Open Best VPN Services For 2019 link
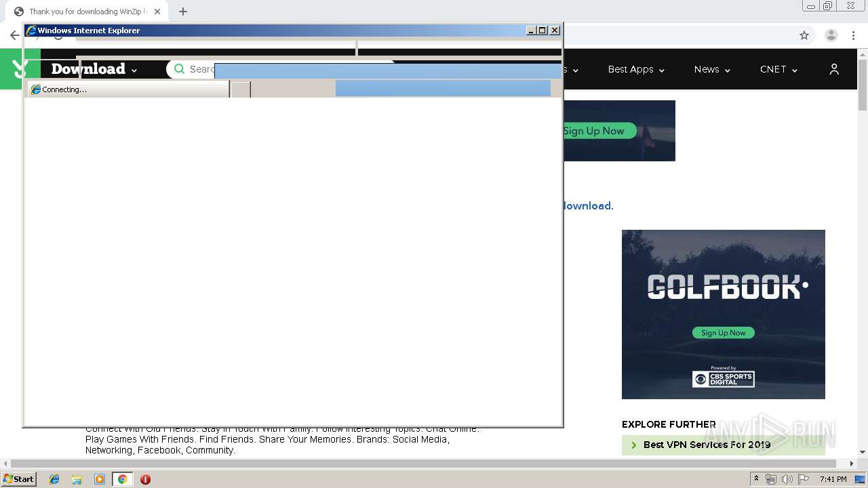The width and height of the screenshot is (868, 488). coord(707,445)
